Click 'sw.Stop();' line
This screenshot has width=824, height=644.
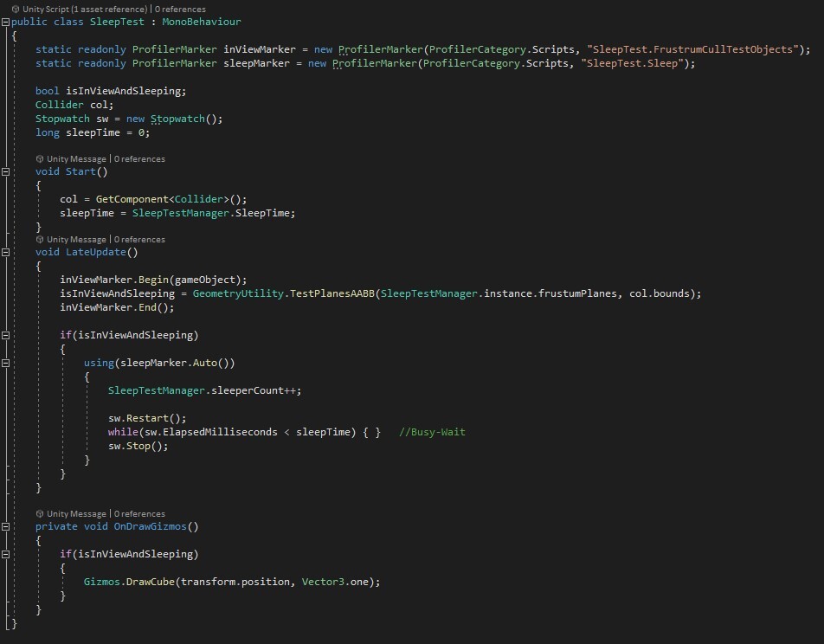click(x=138, y=446)
